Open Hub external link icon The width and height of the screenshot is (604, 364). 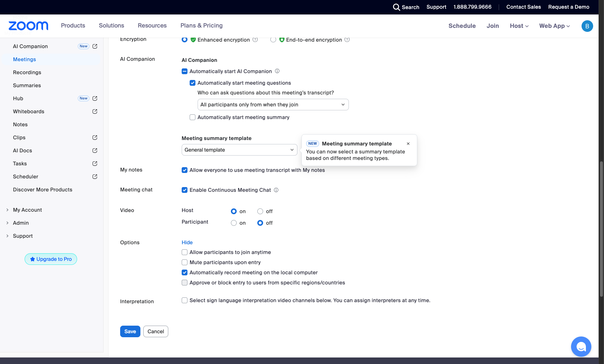point(95,98)
